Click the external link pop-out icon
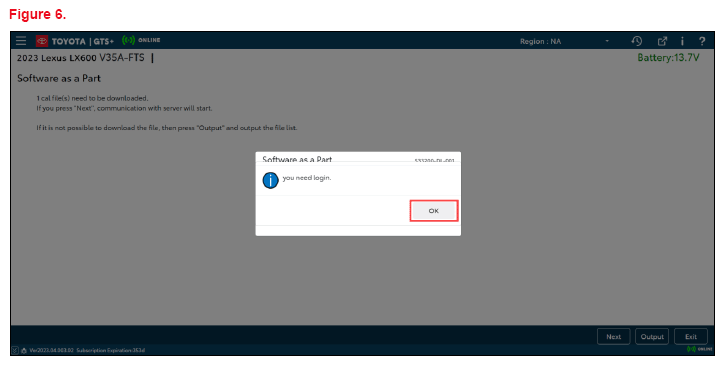The image size is (724, 365). click(x=662, y=41)
